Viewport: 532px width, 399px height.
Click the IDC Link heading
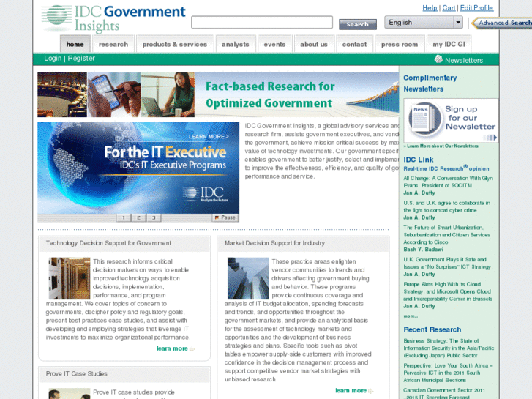pos(419,160)
